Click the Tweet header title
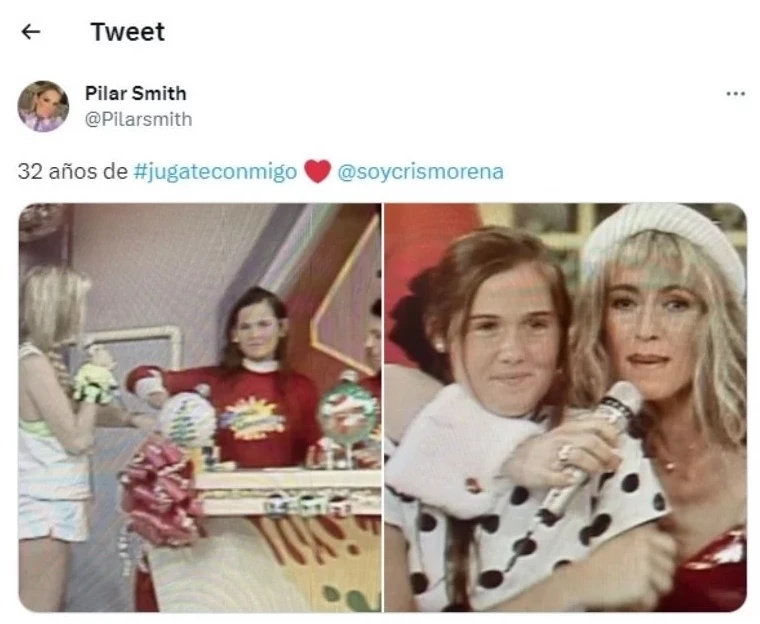The width and height of the screenshot is (760, 624). coord(127,32)
